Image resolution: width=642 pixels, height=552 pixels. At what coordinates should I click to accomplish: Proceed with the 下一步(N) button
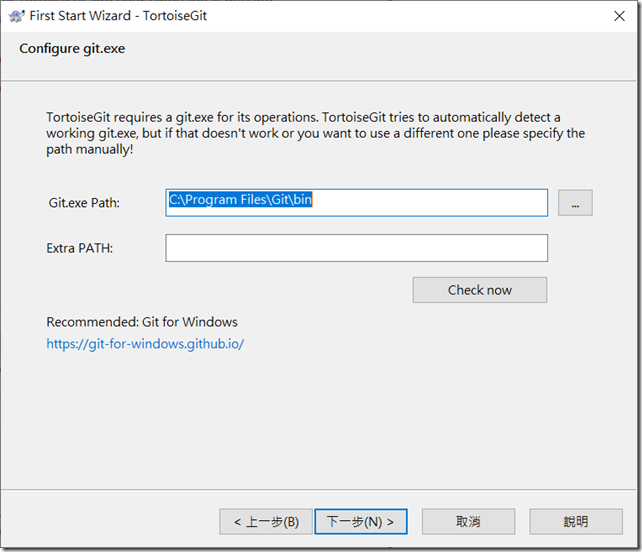click(x=361, y=522)
